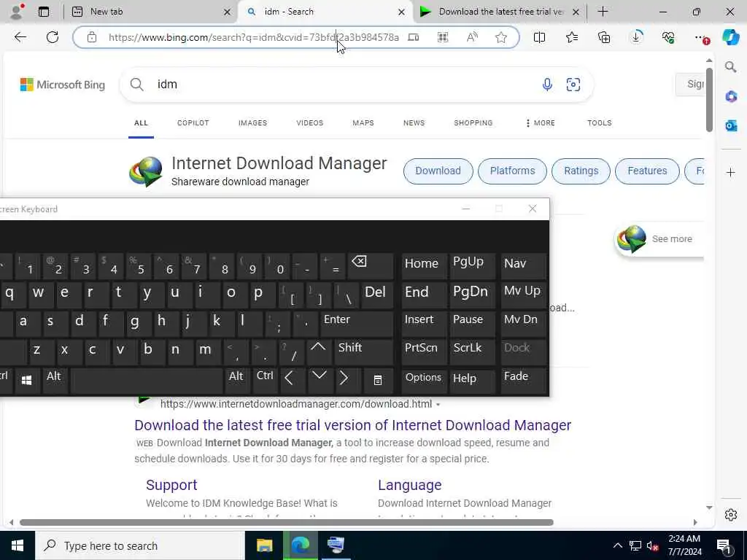Click the Type here to search taskbar box
This screenshot has height=560, width=747.
click(139, 545)
